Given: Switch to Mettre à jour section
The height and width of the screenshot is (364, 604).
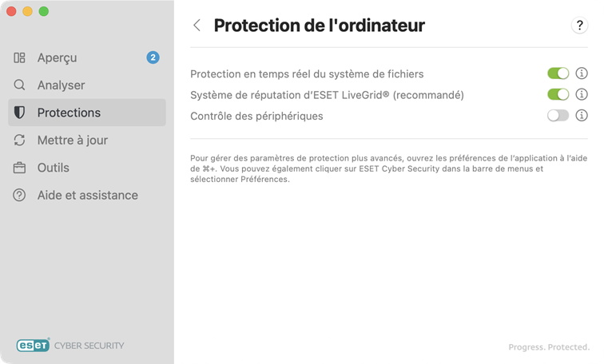Looking at the screenshot, I should tap(72, 140).
